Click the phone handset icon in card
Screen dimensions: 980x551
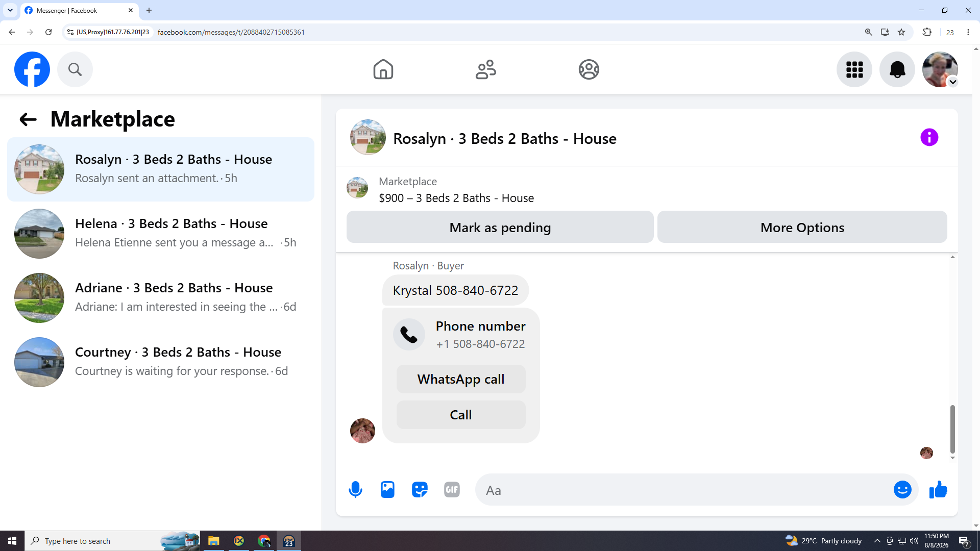click(409, 334)
